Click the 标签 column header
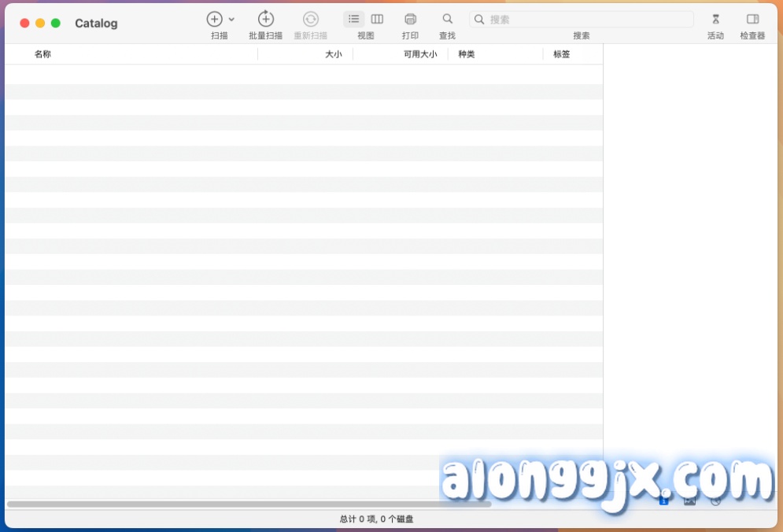783x532 pixels. [x=561, y=54]
